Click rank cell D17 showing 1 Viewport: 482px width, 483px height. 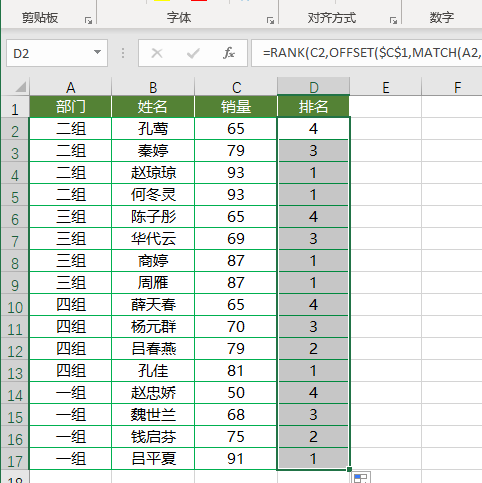pyautogui.click(x=313, y=459)
